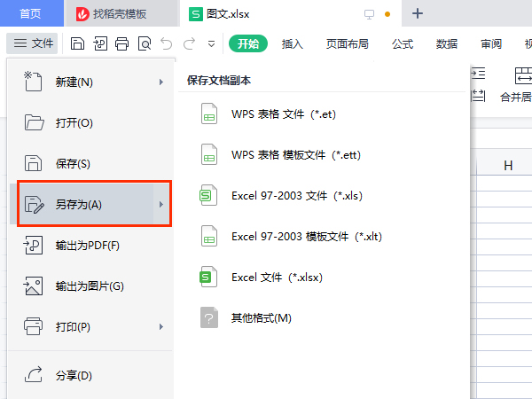
Task: Click the save-as pencil icon
Action: [x=34, y=204]
